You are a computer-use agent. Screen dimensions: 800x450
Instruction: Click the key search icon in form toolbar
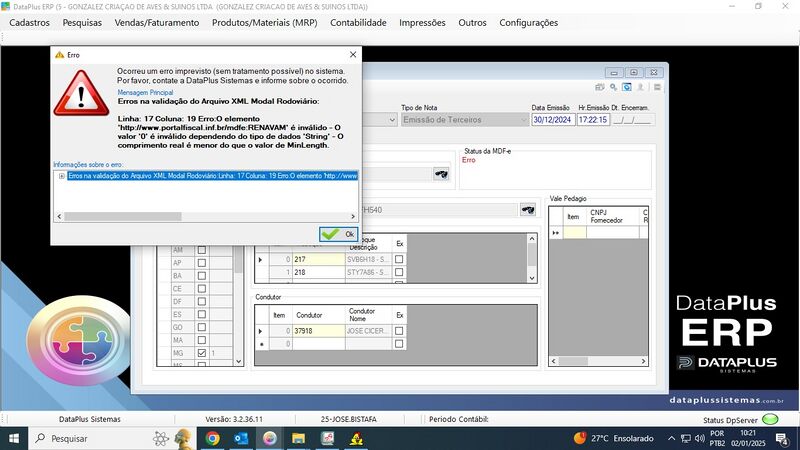pos(613,87)
